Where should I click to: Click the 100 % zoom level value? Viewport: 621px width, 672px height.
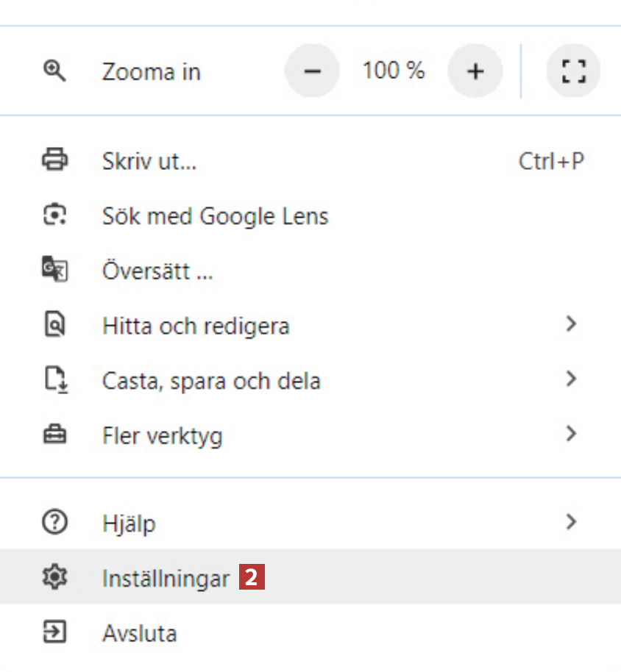point(394,71)
